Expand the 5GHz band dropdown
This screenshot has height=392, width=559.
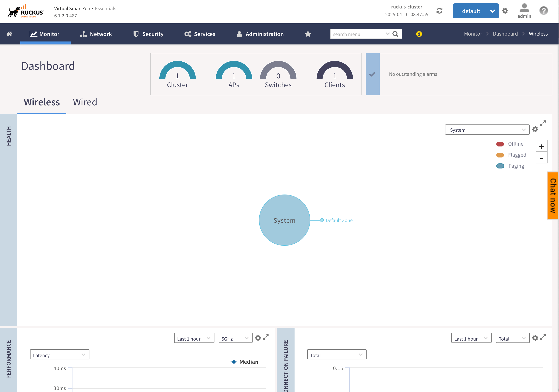(x=235, y=338)
